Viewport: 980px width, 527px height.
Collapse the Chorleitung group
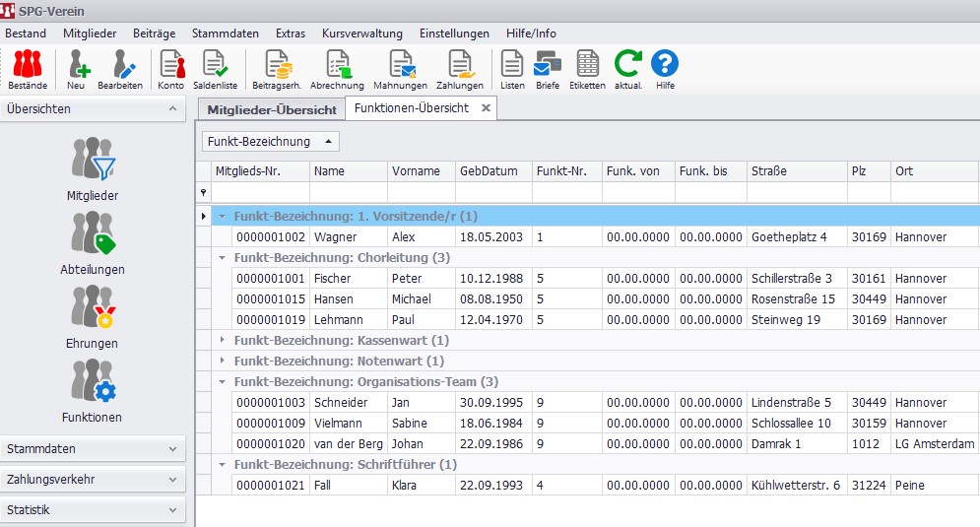[x=223, y=258]
